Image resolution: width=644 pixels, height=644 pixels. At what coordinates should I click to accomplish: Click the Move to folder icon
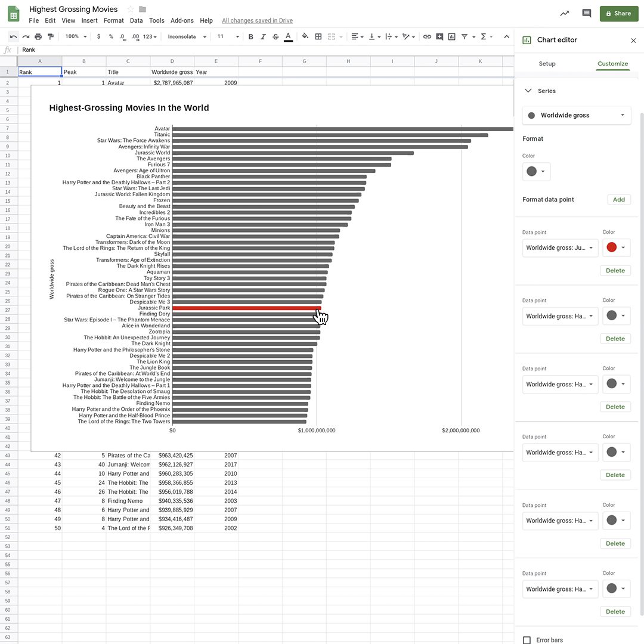(x=143, y=9)
